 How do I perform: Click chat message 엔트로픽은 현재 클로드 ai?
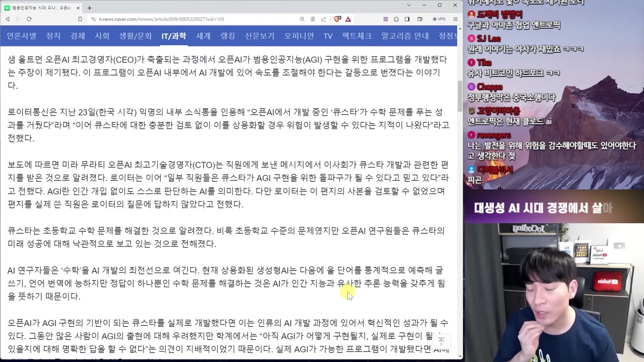(x=509, y=122)
